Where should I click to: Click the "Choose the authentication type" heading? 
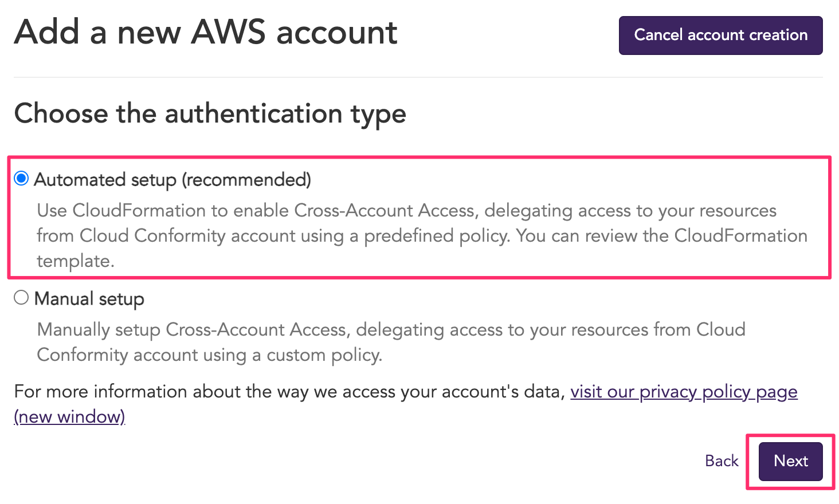210,113
